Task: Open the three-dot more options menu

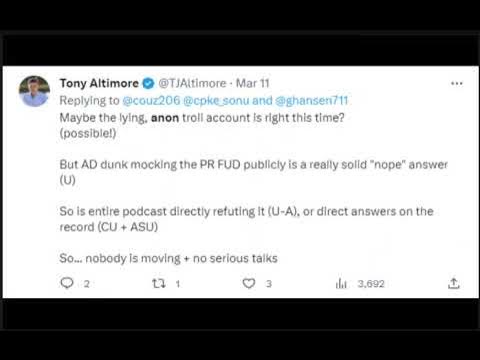Action: (457, 83)
